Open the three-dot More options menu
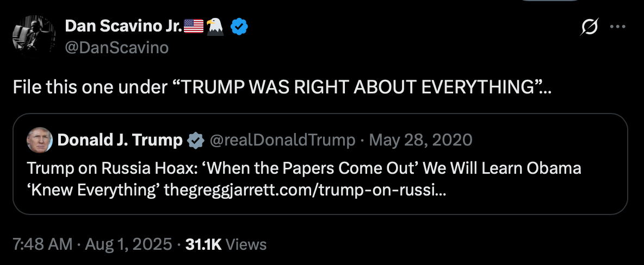Image resolution: width=644 pixels, height=265 pixels. coord(618,26)
